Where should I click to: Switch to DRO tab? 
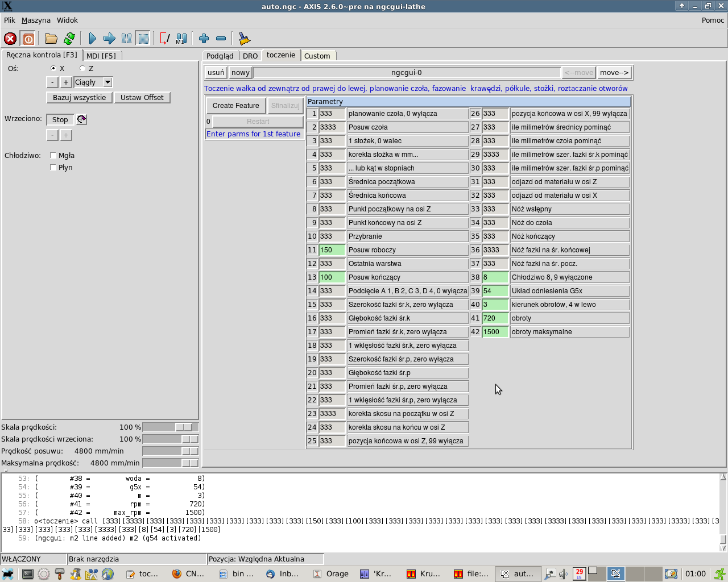pyautogui.click(x=250, y=56)
